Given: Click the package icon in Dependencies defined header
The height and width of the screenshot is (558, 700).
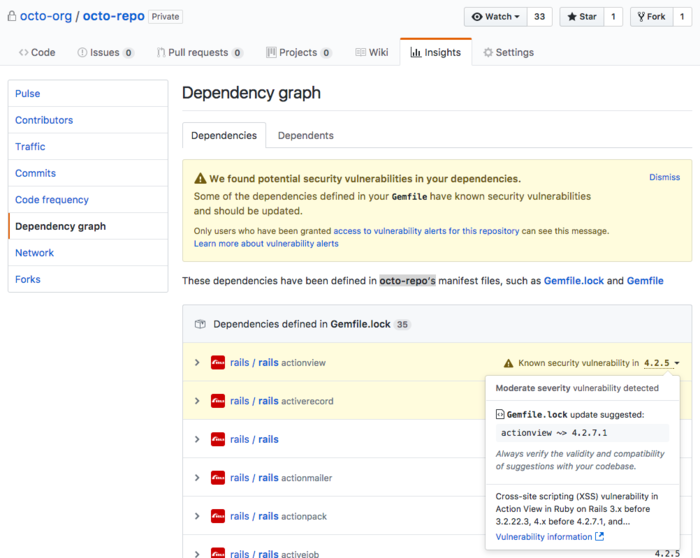Looking at the screenshot, I should [200, 324].
